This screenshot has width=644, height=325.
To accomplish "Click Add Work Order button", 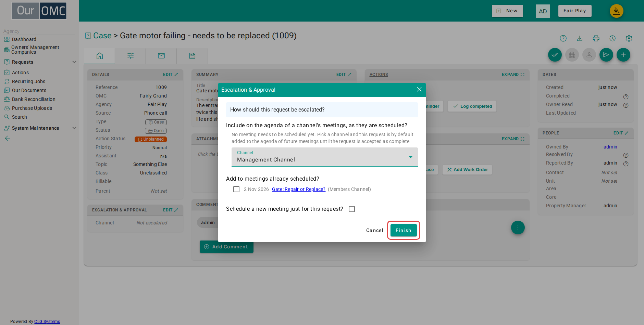I will (x=467, y=170).
